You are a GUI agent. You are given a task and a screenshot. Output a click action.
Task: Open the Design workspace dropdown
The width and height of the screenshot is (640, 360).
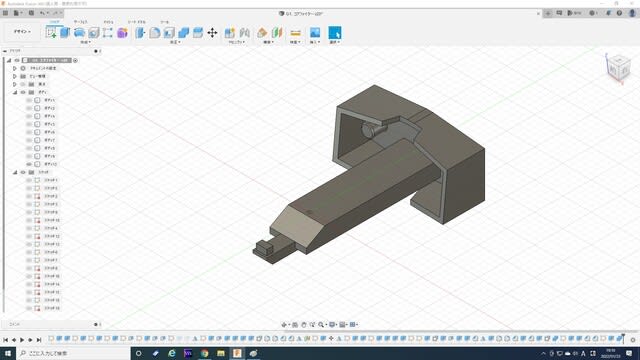(x=22, y=31)
